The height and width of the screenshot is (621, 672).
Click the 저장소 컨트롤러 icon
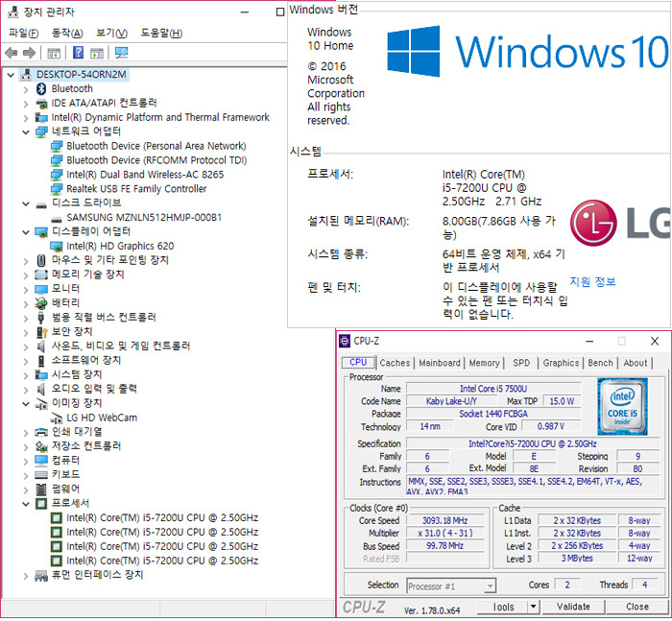(41, 446)
